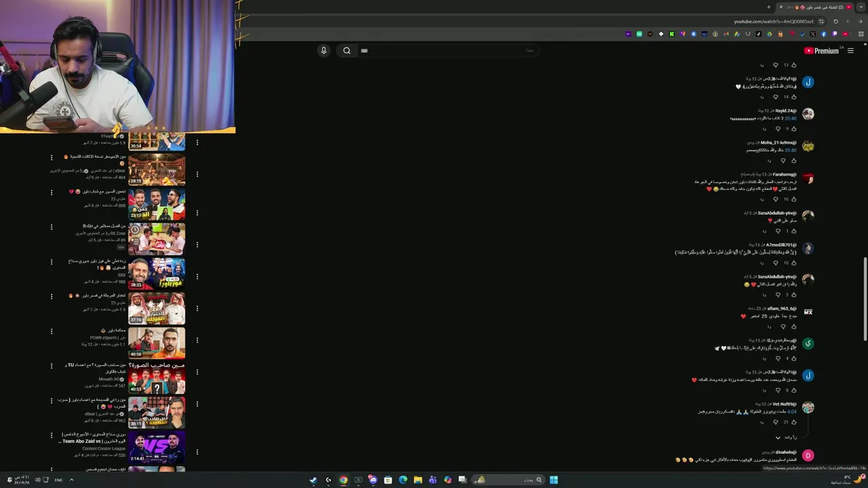The width and height of the screenshot is (868, 488).
Task: Like the comment by Vet.Nafi99
Action: [x=793, y=422]
